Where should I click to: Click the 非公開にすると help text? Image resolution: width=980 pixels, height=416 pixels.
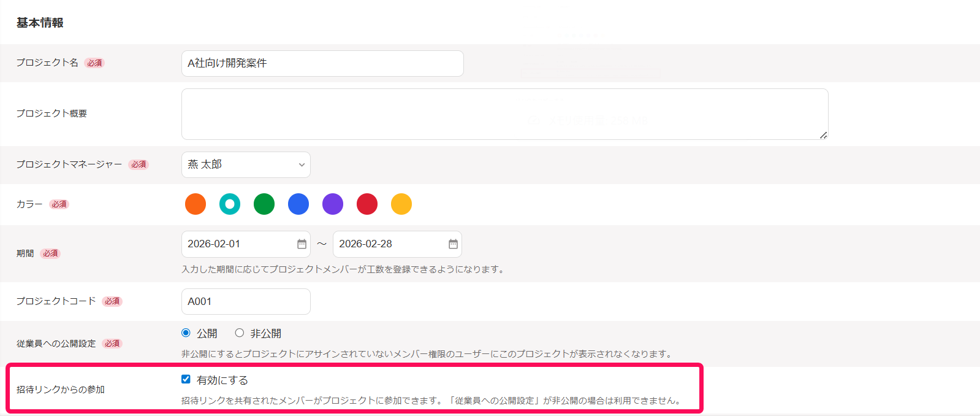click(428, 354)
